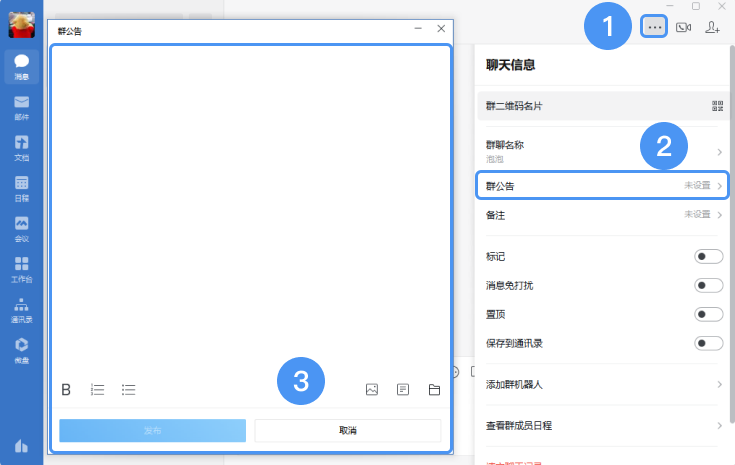Image resolution: width=735 pixels, height=465 pixels.
Task: Turn on the 置顶 (pin chat) toggle
Action: click(708, 315)
